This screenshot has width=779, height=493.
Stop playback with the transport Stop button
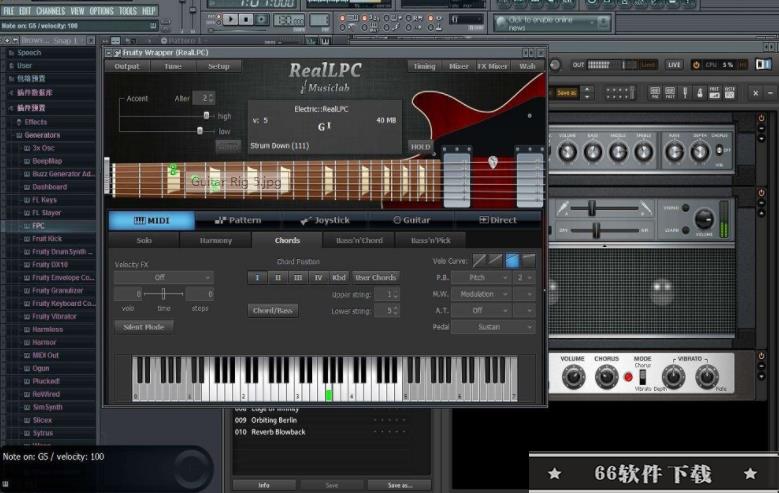[246, 19]
